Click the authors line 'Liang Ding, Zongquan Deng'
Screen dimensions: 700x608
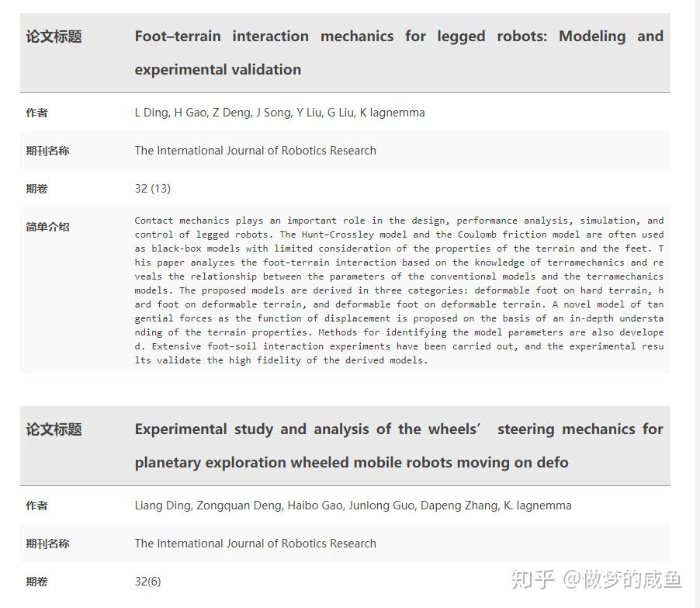352,506
